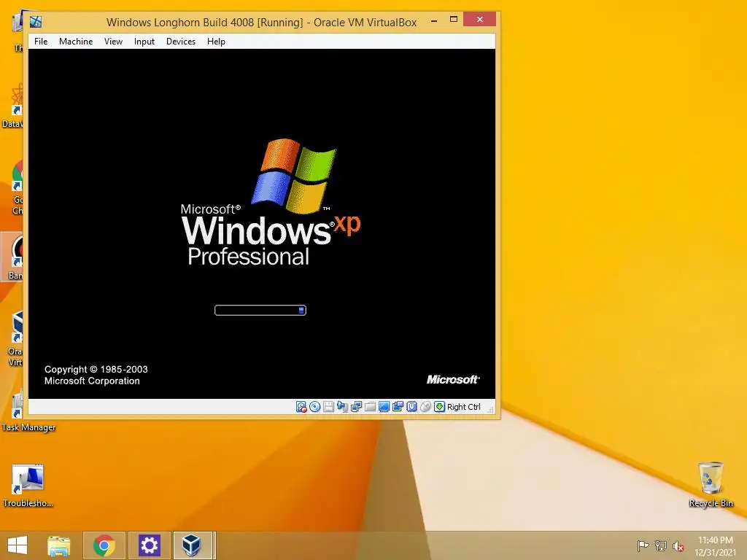The width and height of the screenshot is (747, 560).
Task: Click the CPU virtualization indicator in status bar
Action: coord(411,407)
